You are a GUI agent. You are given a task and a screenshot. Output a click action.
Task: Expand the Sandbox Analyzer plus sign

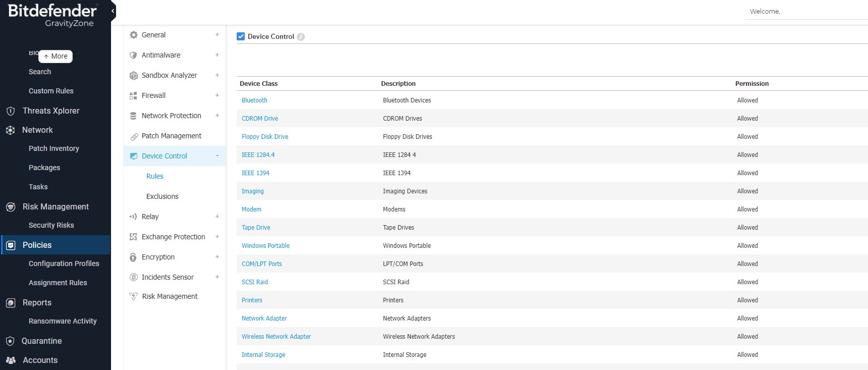pos(217,75)
